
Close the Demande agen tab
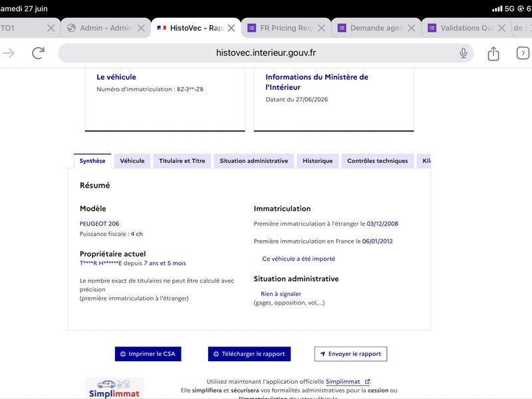[412, 28]
